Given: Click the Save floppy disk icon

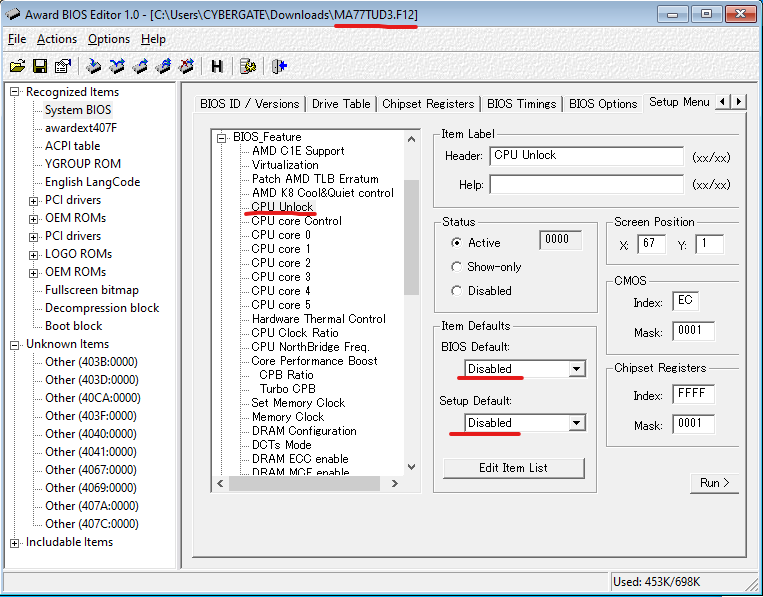Looking at the screenshot, I should tap(40, 66).
